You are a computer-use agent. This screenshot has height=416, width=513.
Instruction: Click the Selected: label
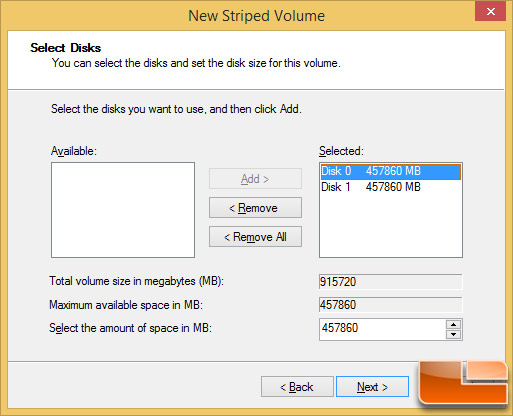click(341, 151)
